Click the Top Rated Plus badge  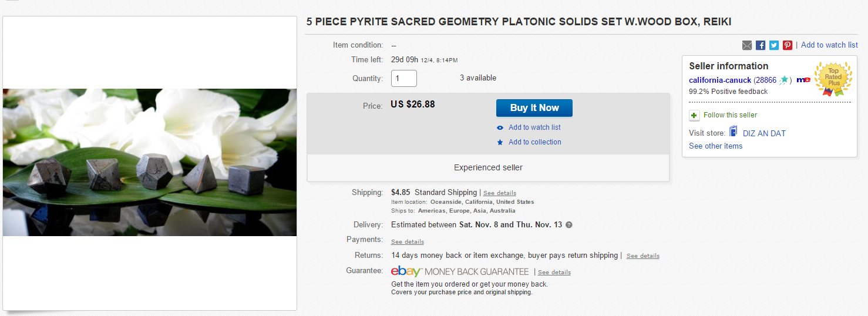pos(833,78)
